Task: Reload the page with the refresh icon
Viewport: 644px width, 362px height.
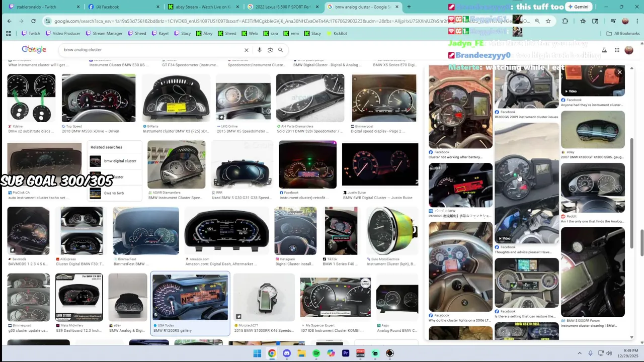Action: point(33,21)
